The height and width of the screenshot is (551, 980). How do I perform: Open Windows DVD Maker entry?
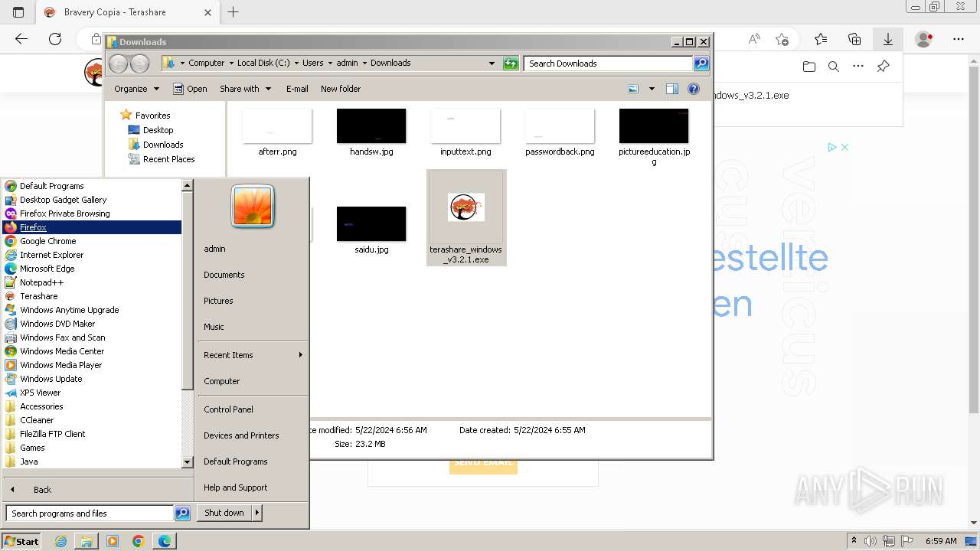point(92,324)
